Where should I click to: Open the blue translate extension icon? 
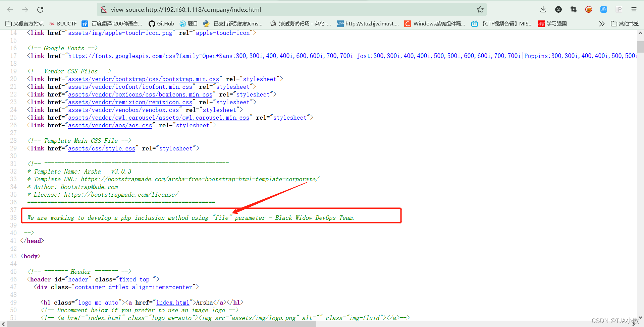[x=604, y=10]
